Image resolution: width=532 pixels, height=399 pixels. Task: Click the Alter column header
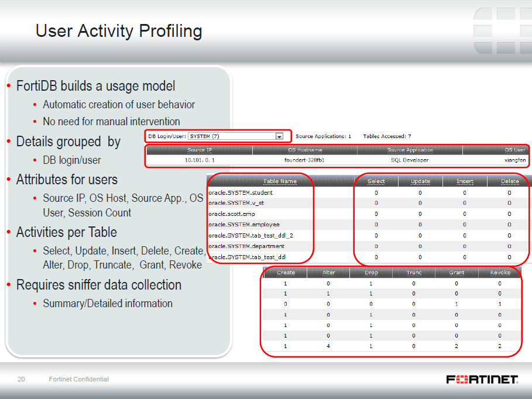(x=328, y=273)
